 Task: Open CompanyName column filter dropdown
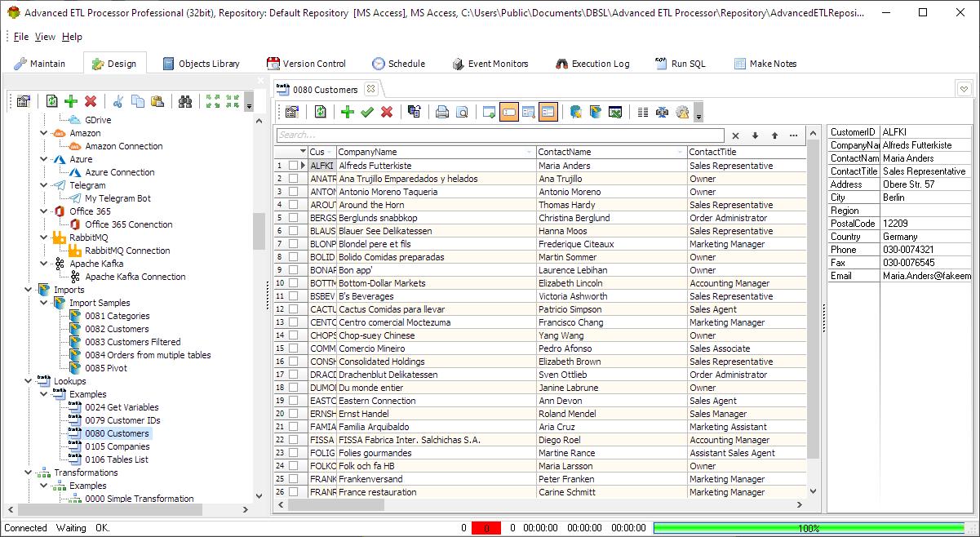530,152
